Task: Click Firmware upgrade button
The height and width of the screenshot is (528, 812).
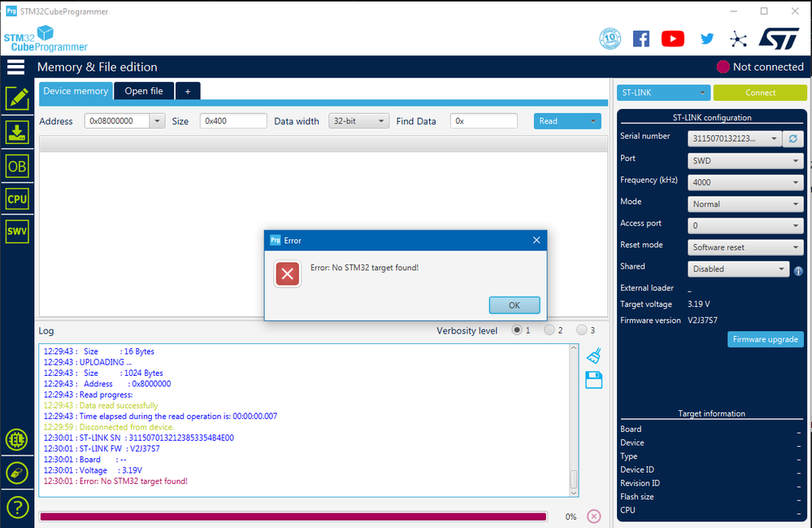Action: tap(766, 339)
